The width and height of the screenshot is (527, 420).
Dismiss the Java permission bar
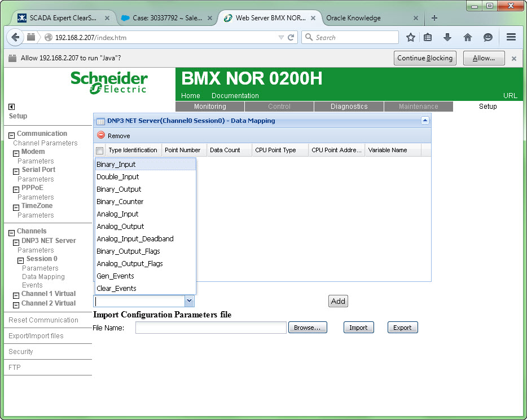click(514, 59)
